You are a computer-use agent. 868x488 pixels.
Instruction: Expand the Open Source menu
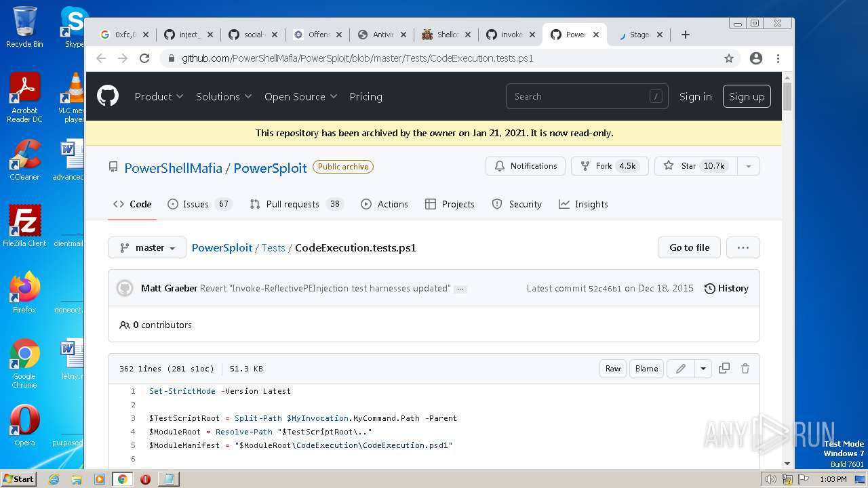pos(300,96)
